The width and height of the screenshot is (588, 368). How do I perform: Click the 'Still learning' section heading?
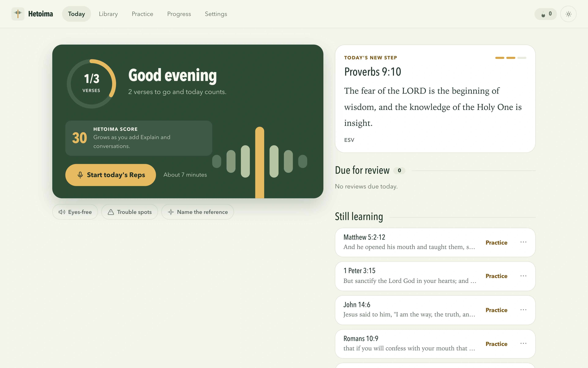click(359, 217)
